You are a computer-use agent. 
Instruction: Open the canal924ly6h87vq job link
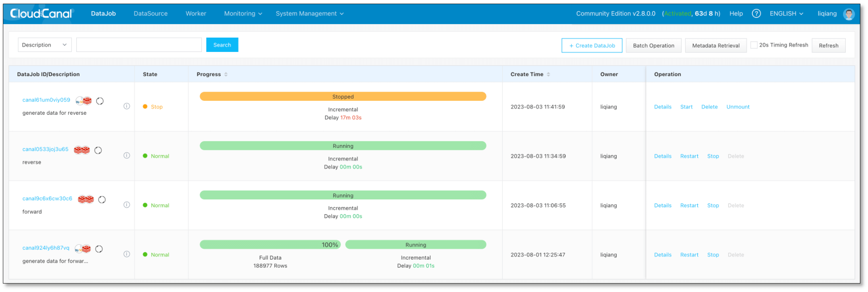pos(46,248)
